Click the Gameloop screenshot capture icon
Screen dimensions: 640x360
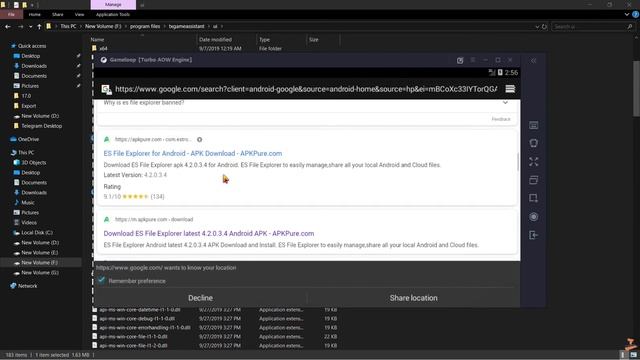pos(533,198)
